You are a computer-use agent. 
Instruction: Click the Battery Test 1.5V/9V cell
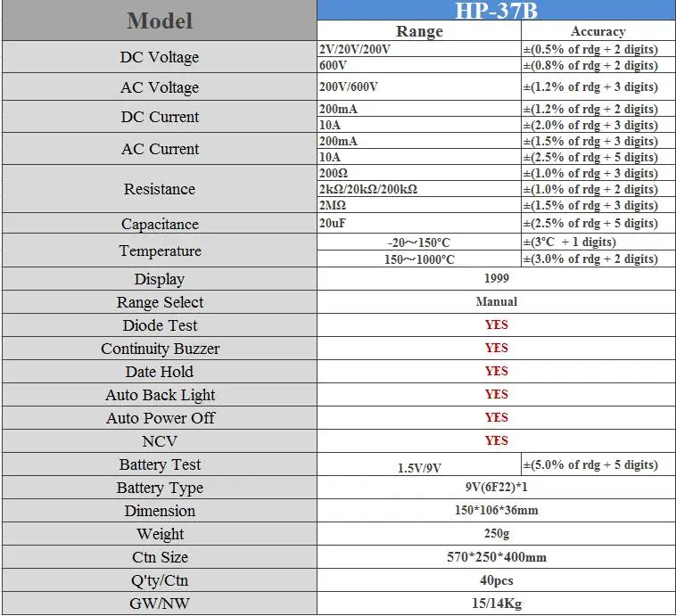click(419, 464)
